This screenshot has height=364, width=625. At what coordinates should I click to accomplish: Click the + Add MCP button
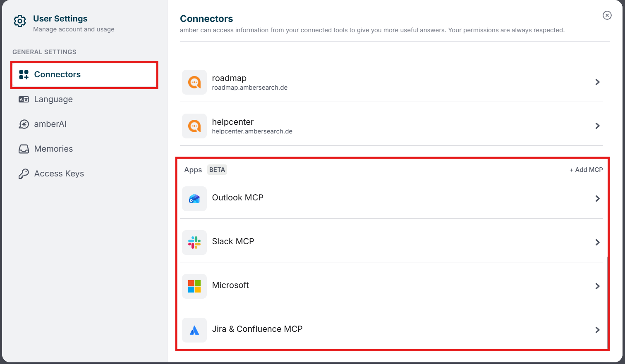click(586, 170)
